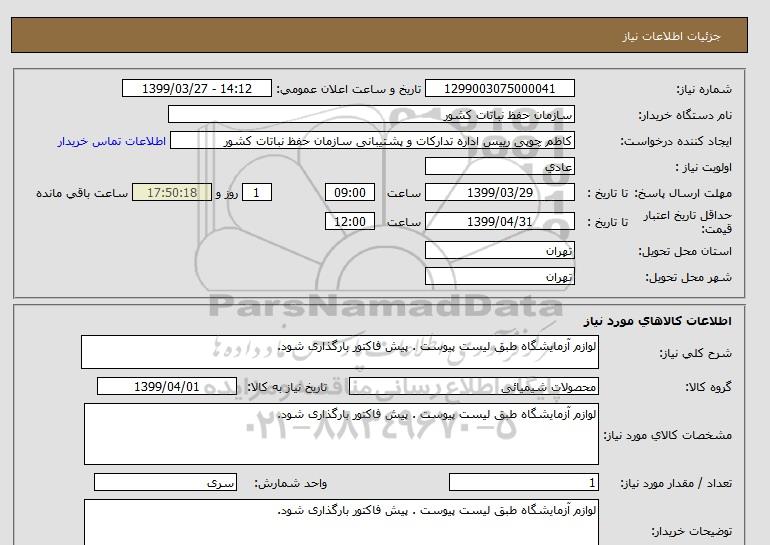Click price validity date 1399/04/31
The image size is (770, 545).
point(499,222)
